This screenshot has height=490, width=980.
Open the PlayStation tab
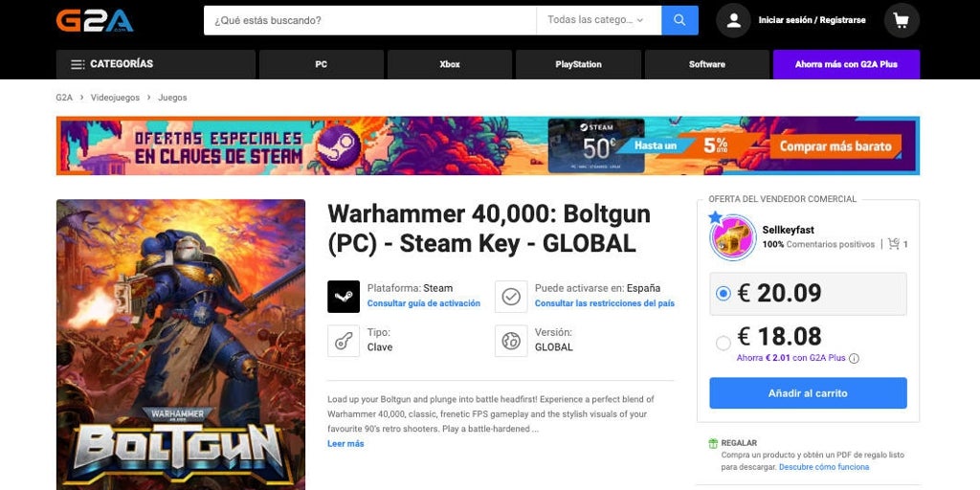point(578,64)
